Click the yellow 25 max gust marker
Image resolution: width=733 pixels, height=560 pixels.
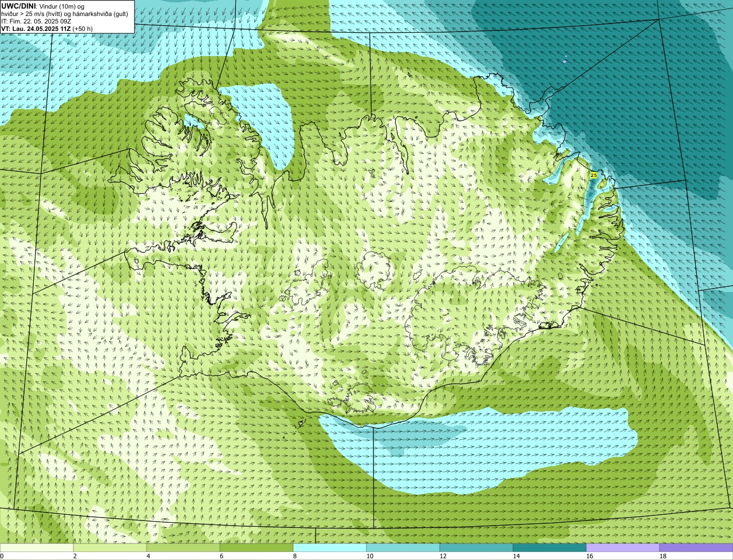coord(594,175)
